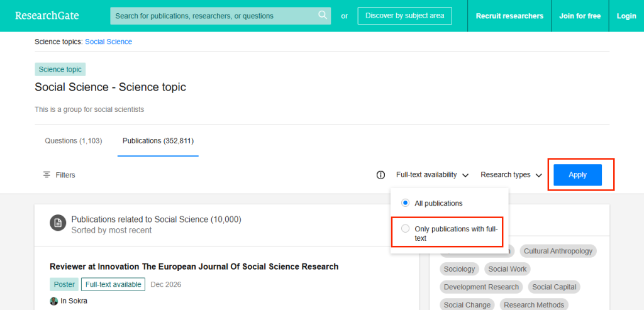Screen dimensions: 644x310
Task: Open Reviewer at Innovation publication title
Action: tap(194, 267)
